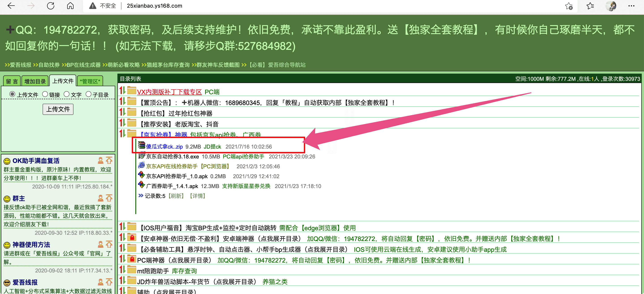Click the browser icon of 京东API在线抢券助手
The width and height of the screenshot is (644, 294).
(141, 165)
